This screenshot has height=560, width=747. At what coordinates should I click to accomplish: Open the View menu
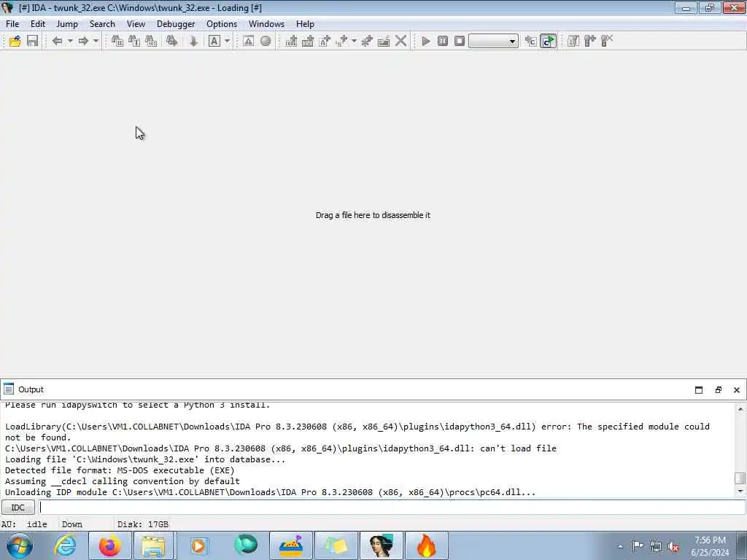pyautogui.click(x=136, y=24)
